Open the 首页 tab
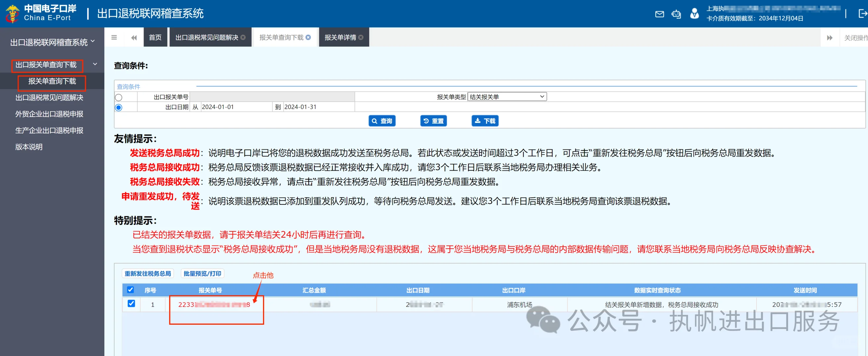This screenshot has height=356, width=868. (155, 37)
